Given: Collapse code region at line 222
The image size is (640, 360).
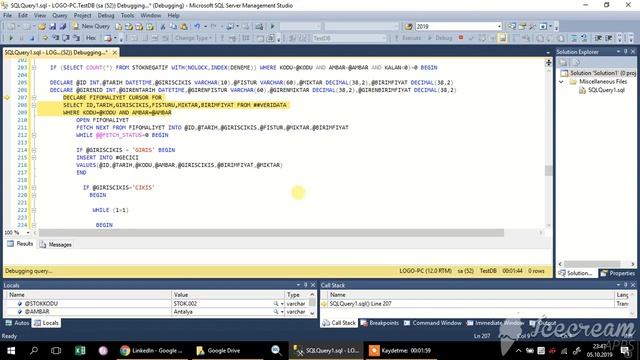Looking at the screenshot, I should [34, 210].
